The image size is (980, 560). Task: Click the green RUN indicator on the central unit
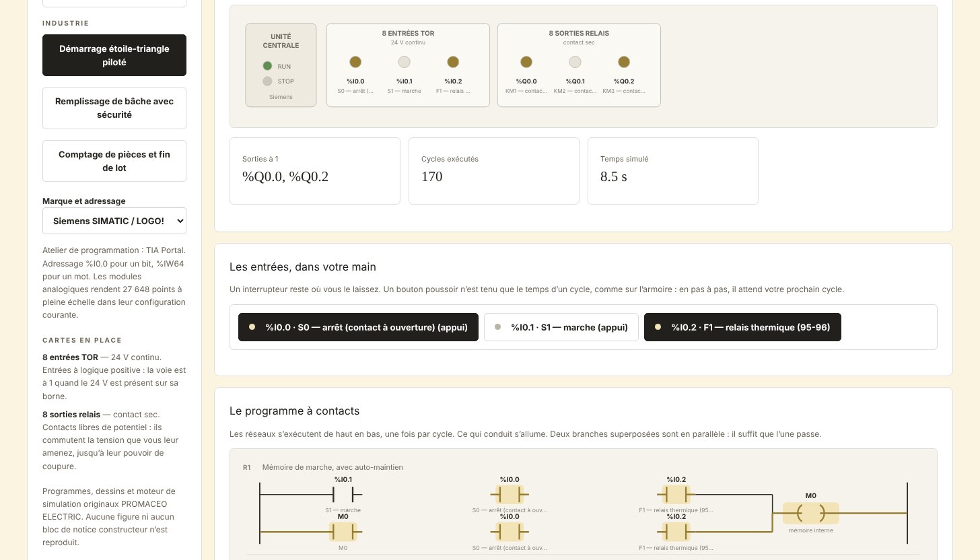point(267,66)
